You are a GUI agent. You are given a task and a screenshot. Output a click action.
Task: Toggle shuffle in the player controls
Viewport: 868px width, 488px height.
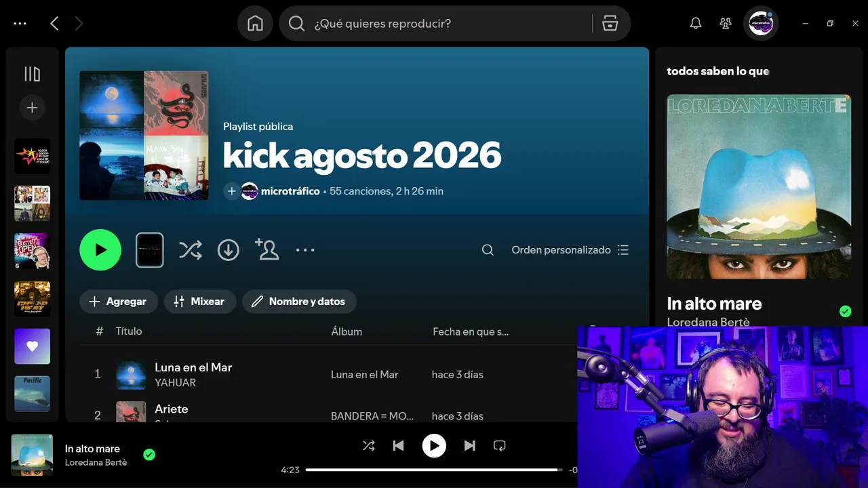pyautogui.click(x=368, y=445)
